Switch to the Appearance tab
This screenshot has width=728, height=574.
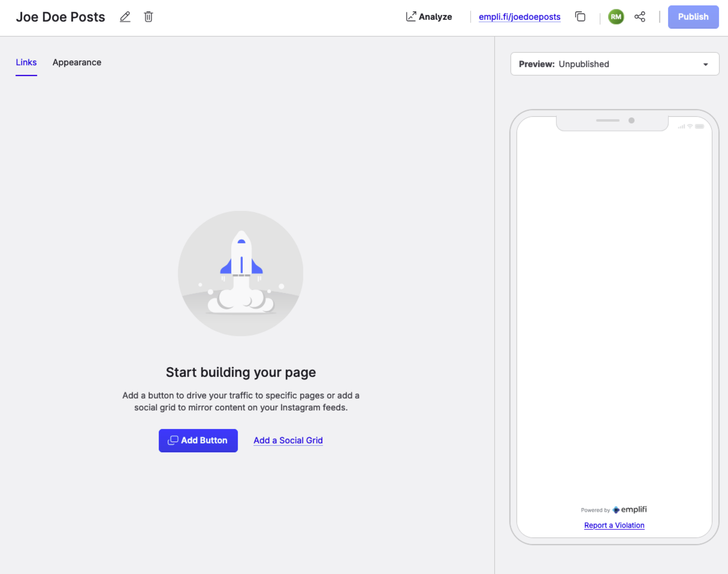(77, 63)
